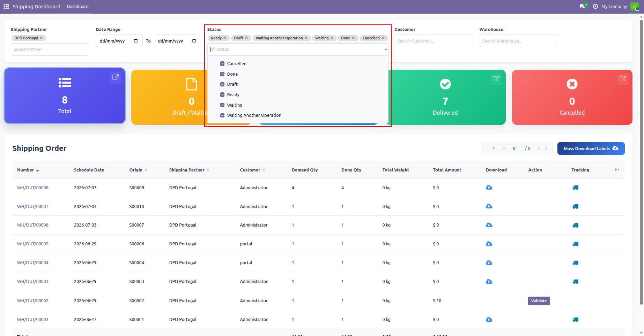Screen dimensions: 644x336
Task: Go to the next page arrow
Action: click(x=546, y=148)
